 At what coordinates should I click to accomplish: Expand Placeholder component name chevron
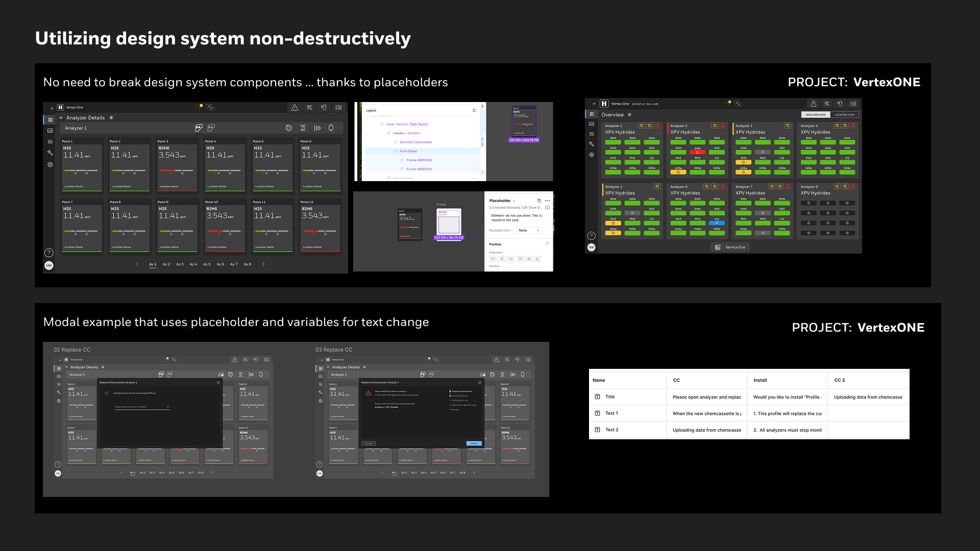(x=514, y=201)
